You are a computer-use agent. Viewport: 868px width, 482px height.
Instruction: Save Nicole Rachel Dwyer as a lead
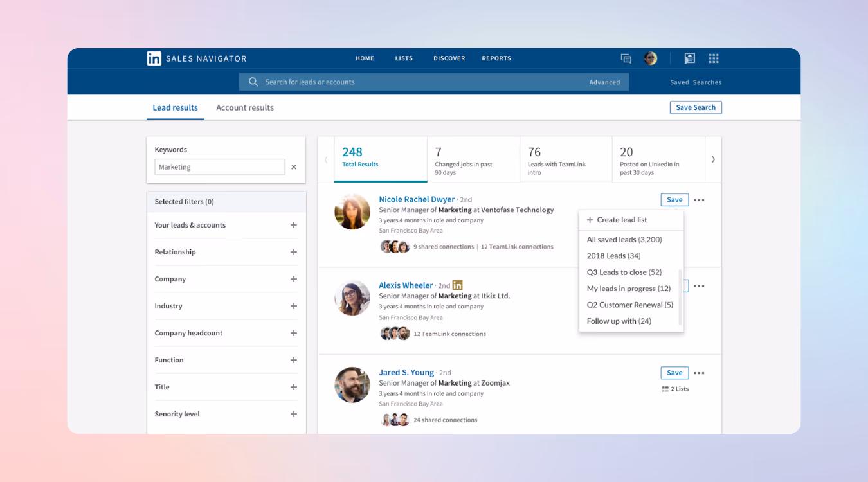coord(674,200)
